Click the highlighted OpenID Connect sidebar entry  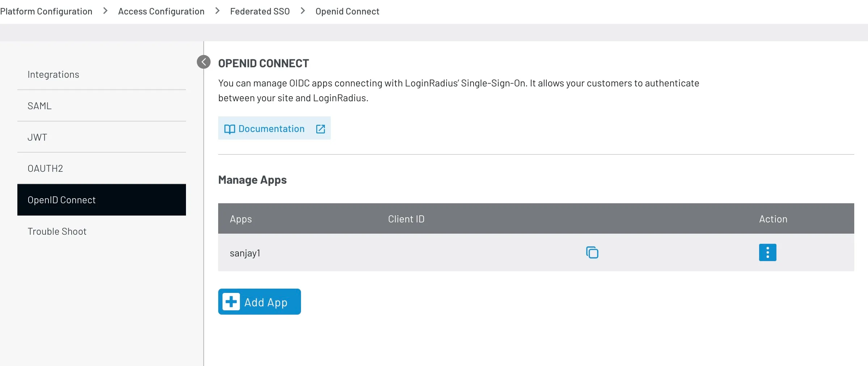pyautogui.click(x=62, y=199)
